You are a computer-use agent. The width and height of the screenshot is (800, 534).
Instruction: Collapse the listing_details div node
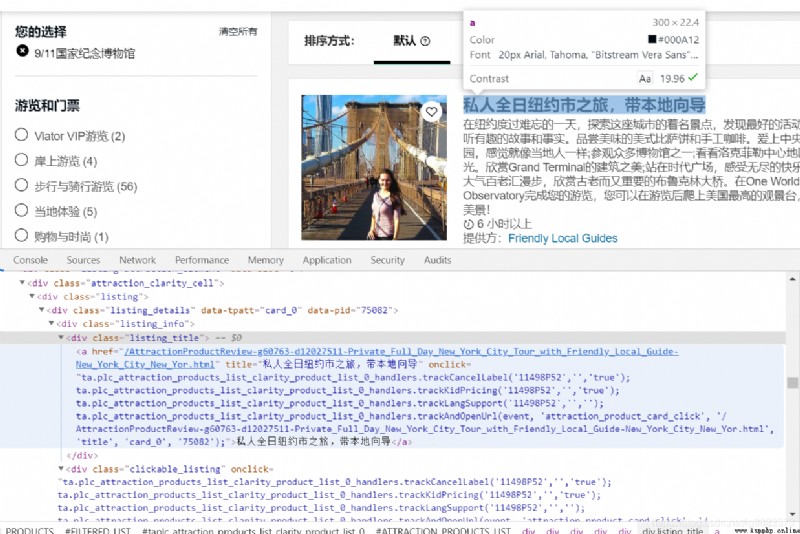click(41, 310)
